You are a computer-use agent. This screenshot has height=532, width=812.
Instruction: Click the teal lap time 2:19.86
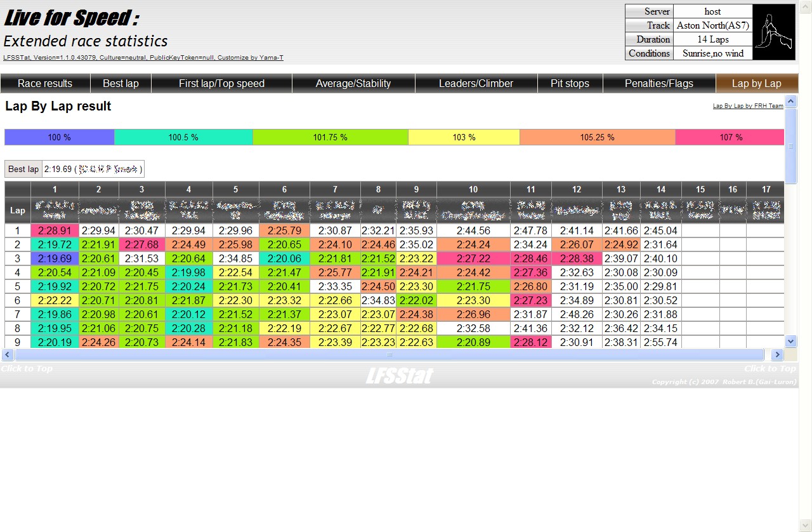pyautogui.click(x=55, y=314)
